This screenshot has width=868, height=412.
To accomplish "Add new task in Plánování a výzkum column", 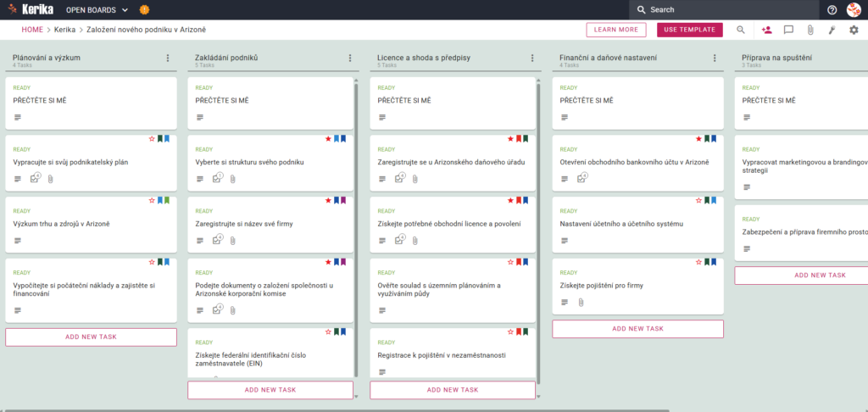I will coord(91,337).
